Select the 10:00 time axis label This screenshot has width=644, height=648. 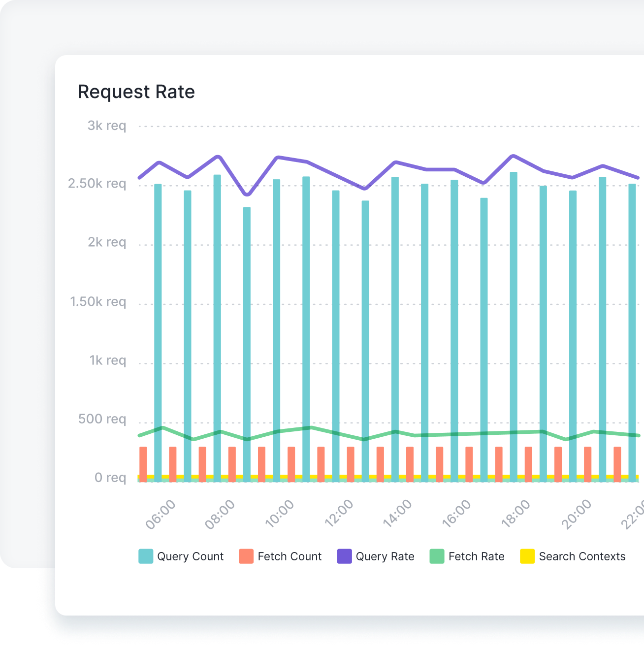click(280, 515)
